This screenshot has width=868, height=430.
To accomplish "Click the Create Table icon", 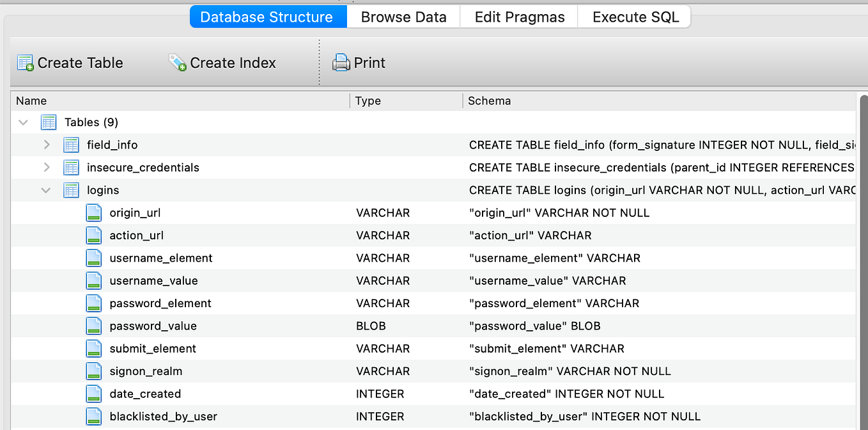I will coord(25,62).
